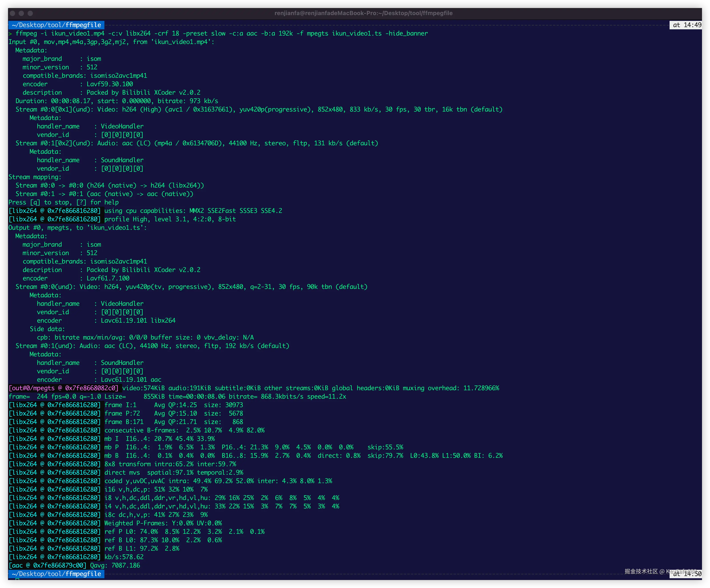The width and height of the screenshot is (710, 588).
Task: Click 'Press [q] to stop' line
Action: (64, 202)
